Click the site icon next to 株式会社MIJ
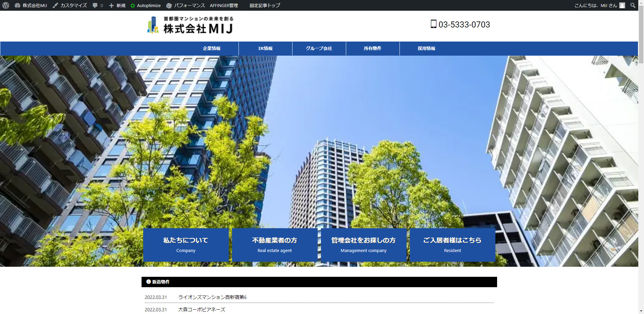The image size is (644, 314). 17,5
